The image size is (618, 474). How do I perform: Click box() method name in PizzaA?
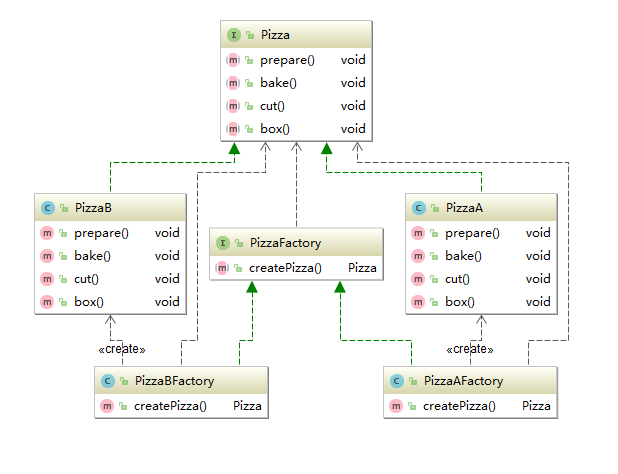click(x=460, y=302)
